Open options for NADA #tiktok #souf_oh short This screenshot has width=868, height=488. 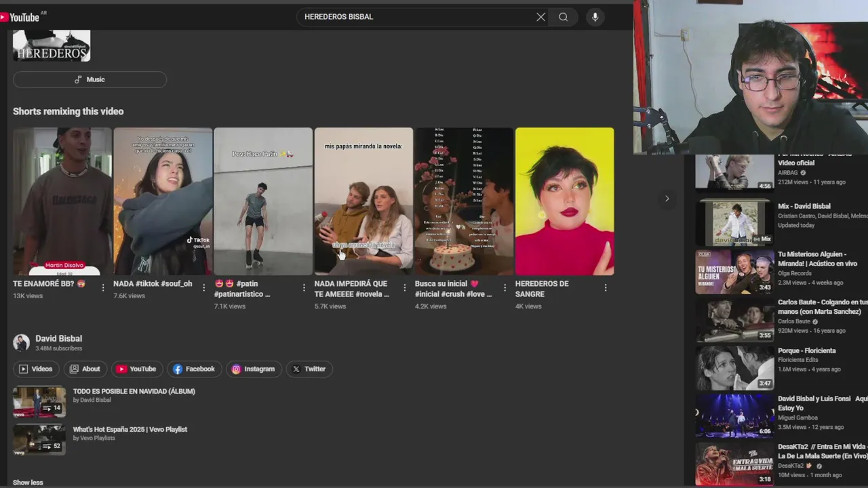(203, 288)
